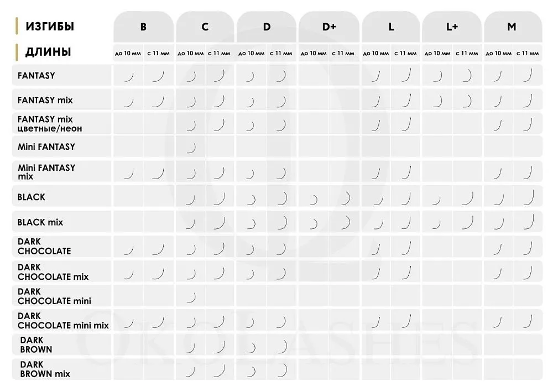553x392 pixels.
Task: Select BLACK mix D+ curl from 11 mm
Action: [x=345, y=223]
